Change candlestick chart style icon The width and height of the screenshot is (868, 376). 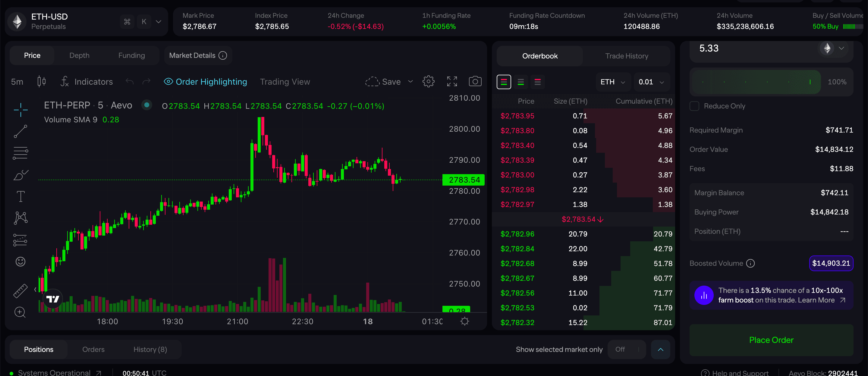coord(42,82)
